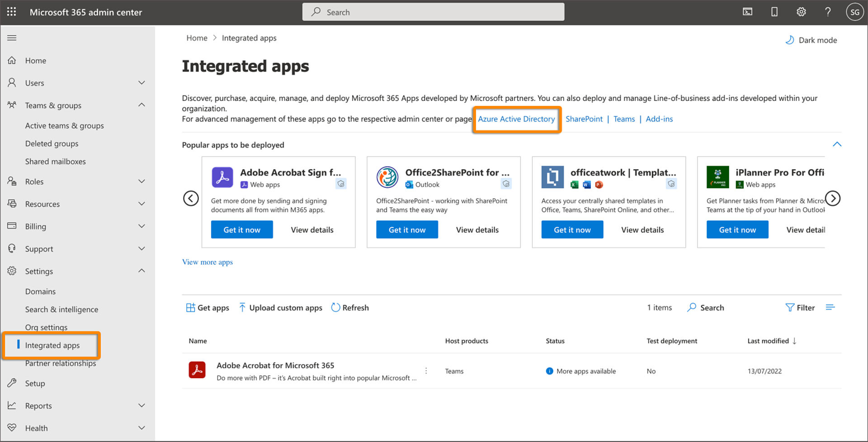The height and width of the screenshot is (442, 868).
Task: Expand the Health section chevron
Action: 142,428
